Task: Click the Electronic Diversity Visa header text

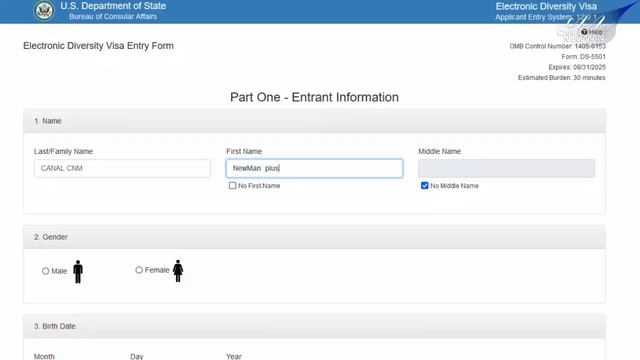Action: pyautogui.click(x=546, y=7)
